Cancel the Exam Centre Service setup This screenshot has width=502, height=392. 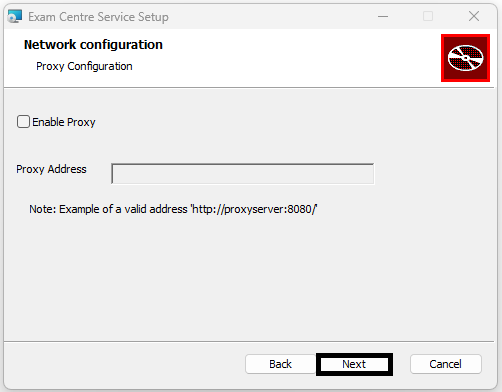pyautogui.click(x=446, y=364)
